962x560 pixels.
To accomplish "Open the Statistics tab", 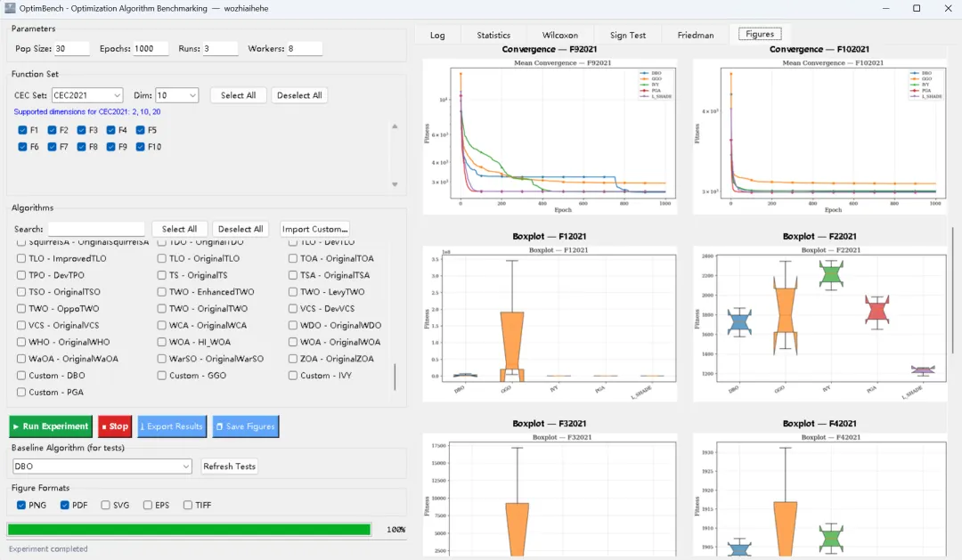I will click(493, 35).
